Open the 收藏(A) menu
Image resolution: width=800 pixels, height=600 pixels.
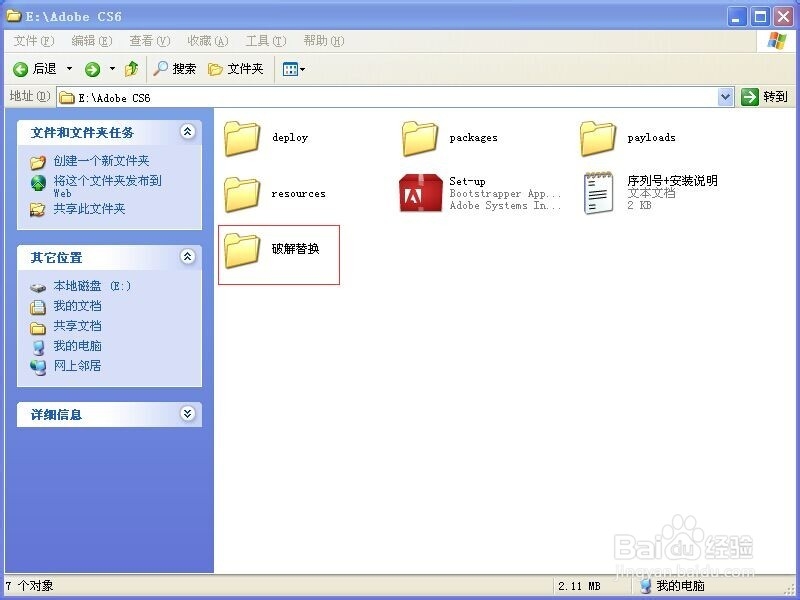[208, 41]
